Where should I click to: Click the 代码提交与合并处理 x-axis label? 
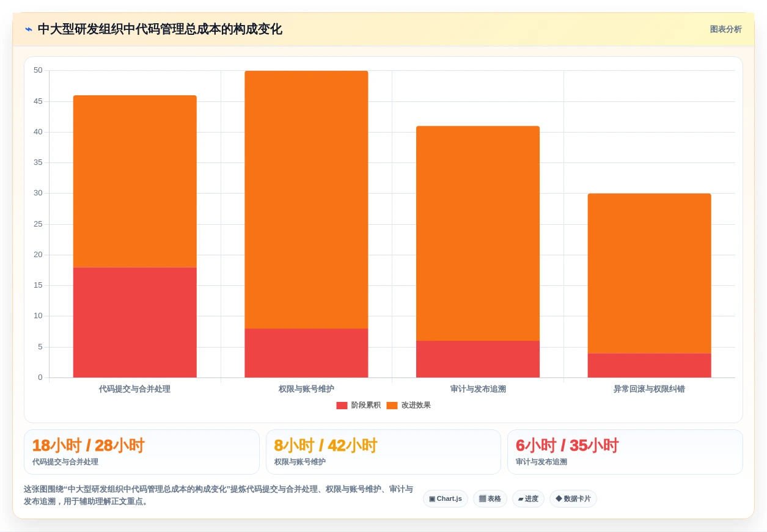click(134, 388)
